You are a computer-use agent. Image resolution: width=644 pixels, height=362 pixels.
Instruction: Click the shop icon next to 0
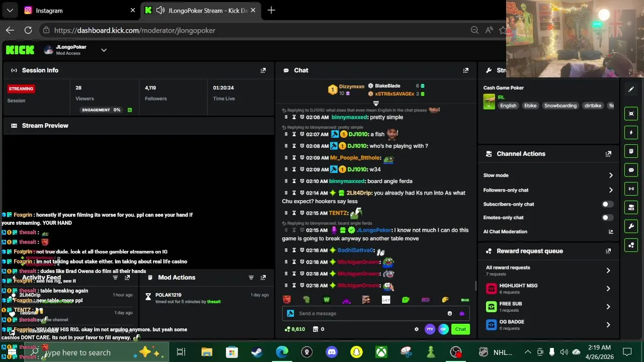click(315, 329)
